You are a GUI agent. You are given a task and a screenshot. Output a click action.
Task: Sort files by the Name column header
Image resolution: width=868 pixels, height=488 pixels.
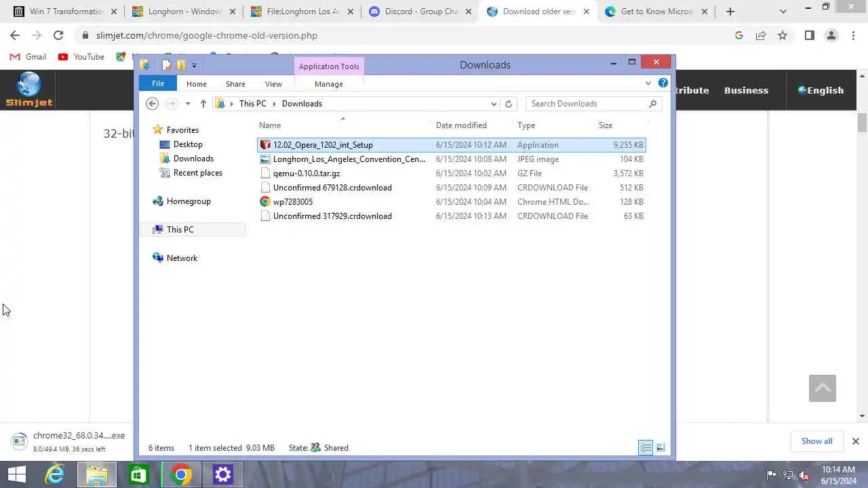pos(270,125)
